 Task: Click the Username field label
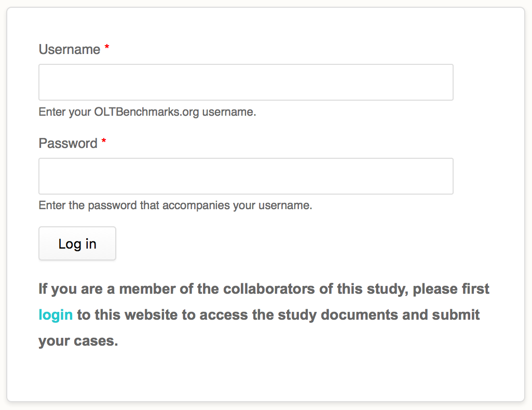70,49
